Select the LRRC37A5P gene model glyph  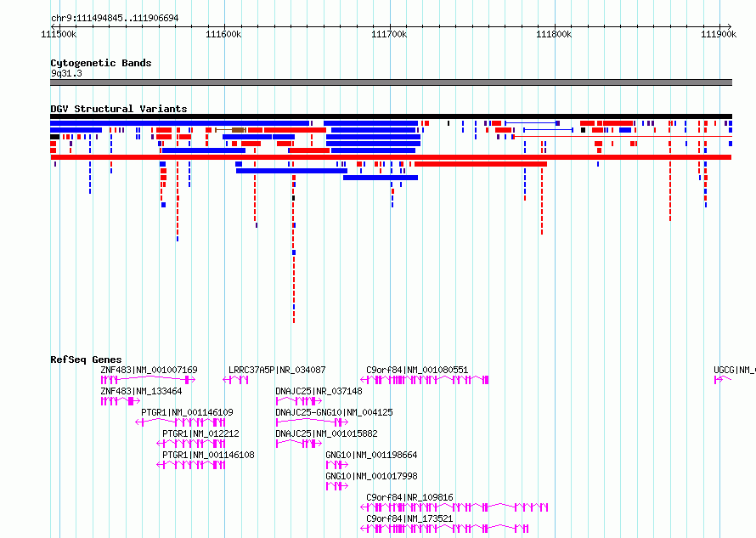235,380
